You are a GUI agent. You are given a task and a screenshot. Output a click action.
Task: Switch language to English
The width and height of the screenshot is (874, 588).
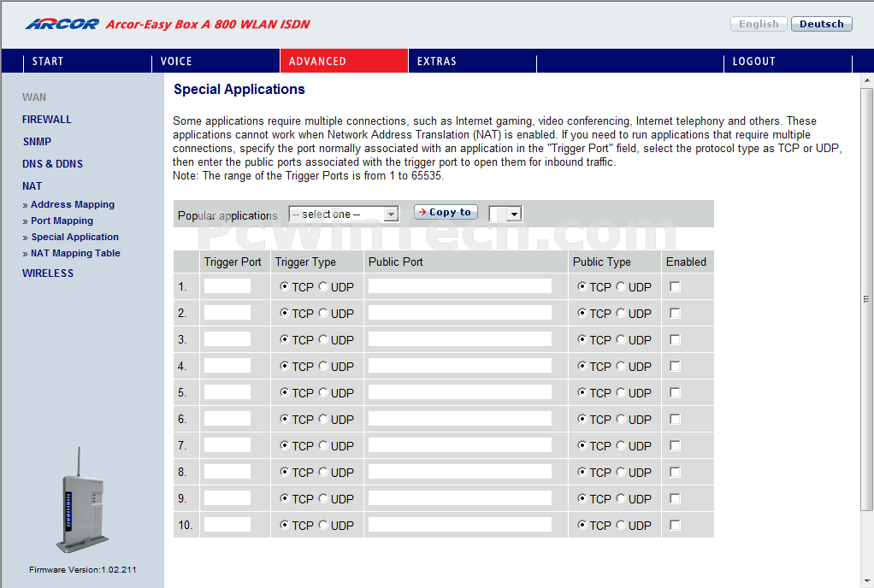click(x=759, y=24)
